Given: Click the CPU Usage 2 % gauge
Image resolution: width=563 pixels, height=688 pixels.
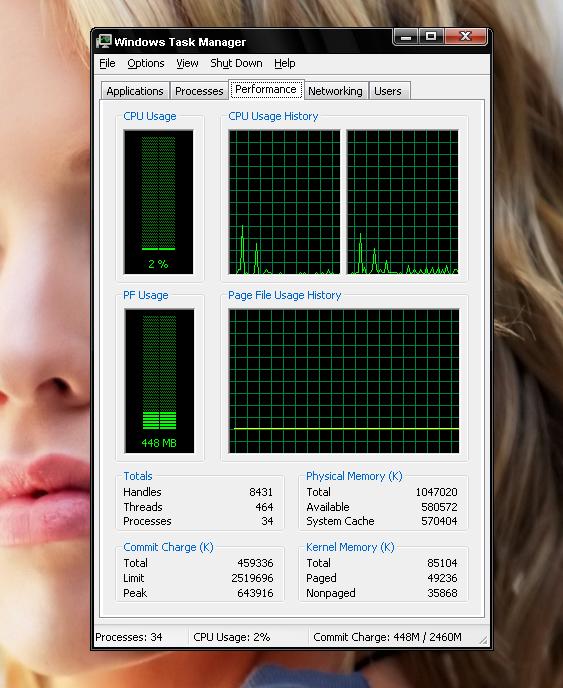Looking at the screenshot, I should [158, 202].
